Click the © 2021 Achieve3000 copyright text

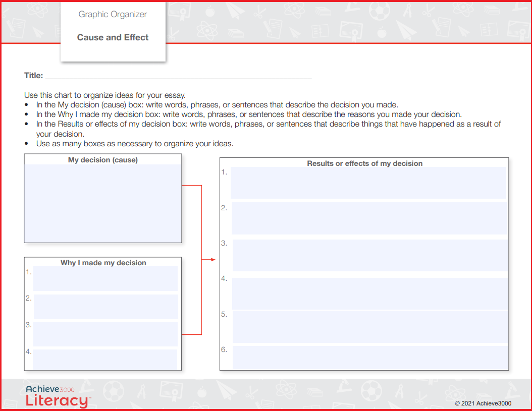[483, 403]
